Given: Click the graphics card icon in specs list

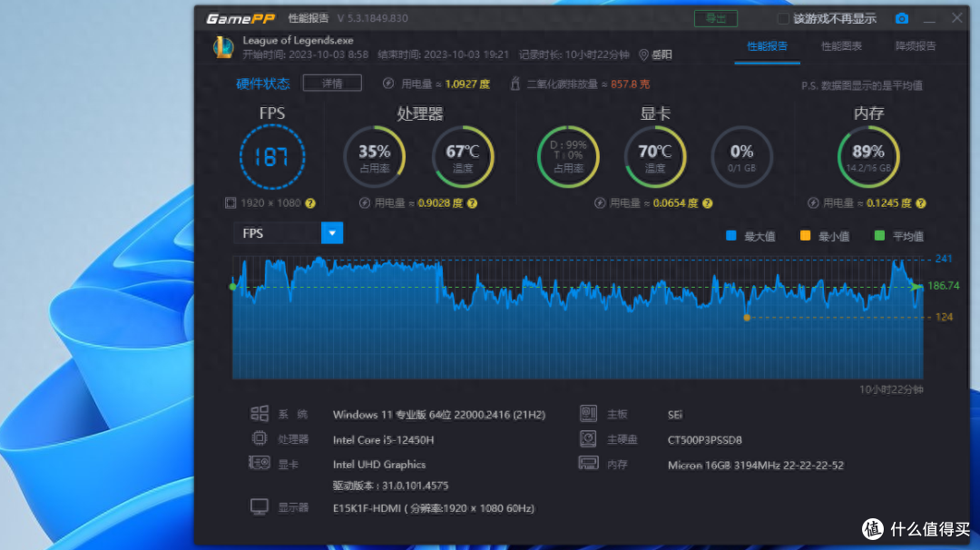Looking at the screenshot, I should (x=260, y=463).
